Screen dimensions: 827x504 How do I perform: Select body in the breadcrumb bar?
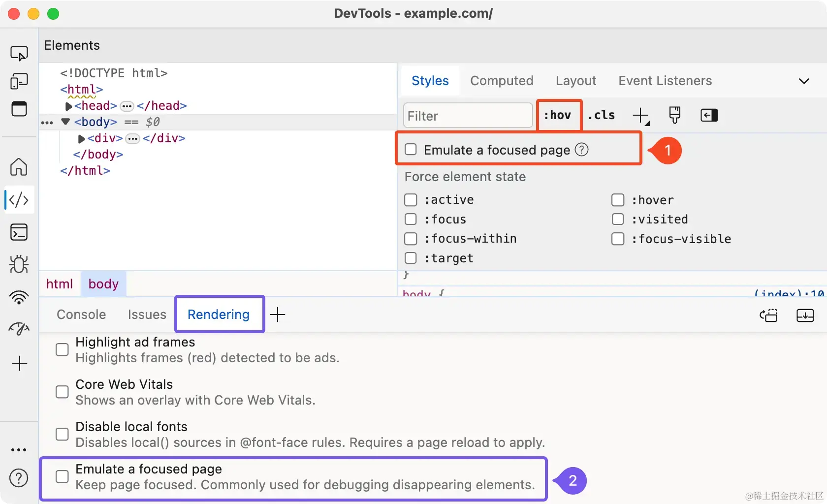pyautogui.click(x=103, y=284)
